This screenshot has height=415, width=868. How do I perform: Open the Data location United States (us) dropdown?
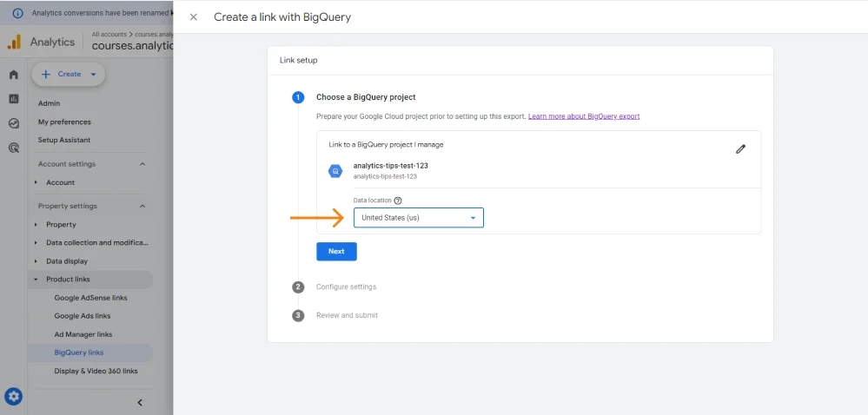coord(419,217)
